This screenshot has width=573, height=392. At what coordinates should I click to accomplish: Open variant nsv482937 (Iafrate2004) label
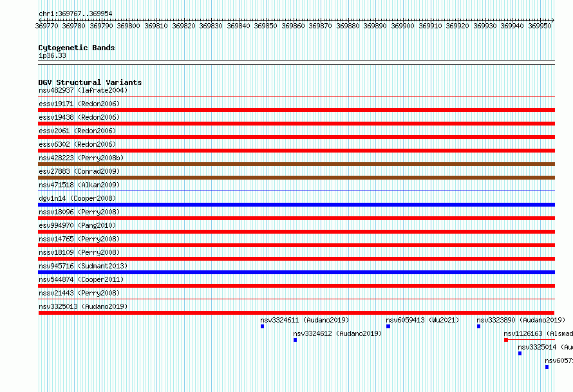83,90
